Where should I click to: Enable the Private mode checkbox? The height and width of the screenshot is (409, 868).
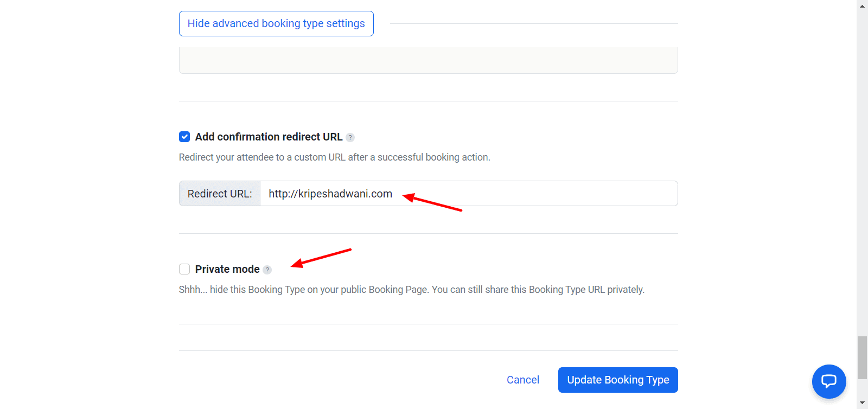tap(184, 269)
